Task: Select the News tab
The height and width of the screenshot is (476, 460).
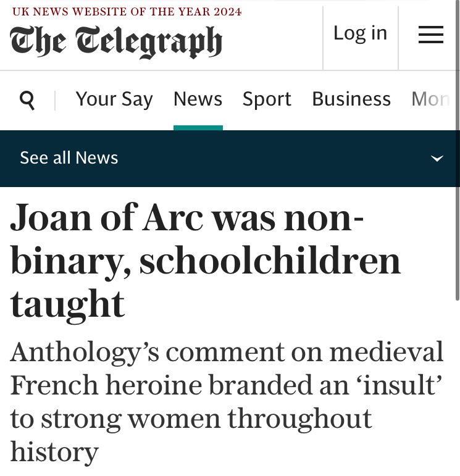Action: coord(198,99)
